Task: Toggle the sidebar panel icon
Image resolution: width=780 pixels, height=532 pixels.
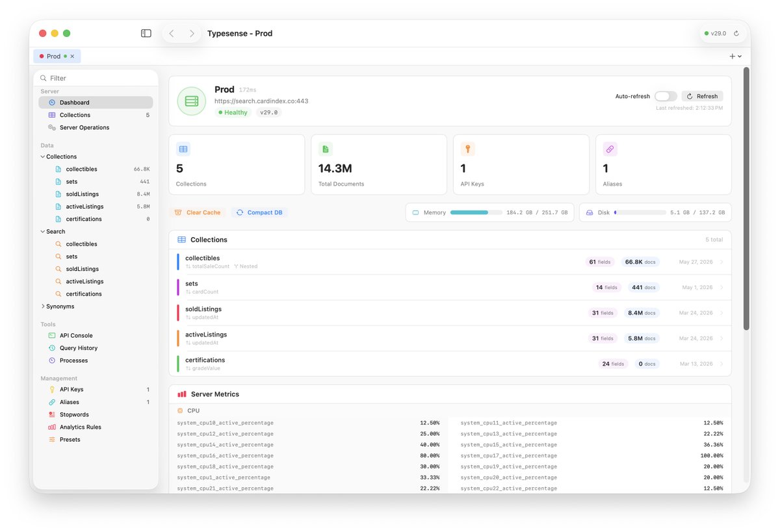Action: tap(146, 33)
